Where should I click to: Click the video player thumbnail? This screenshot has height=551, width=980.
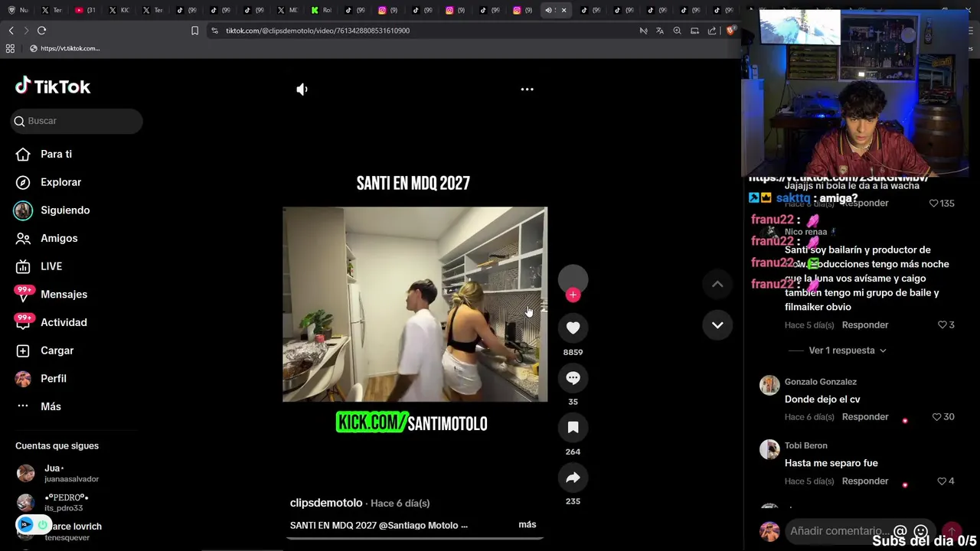click(415, 304)
